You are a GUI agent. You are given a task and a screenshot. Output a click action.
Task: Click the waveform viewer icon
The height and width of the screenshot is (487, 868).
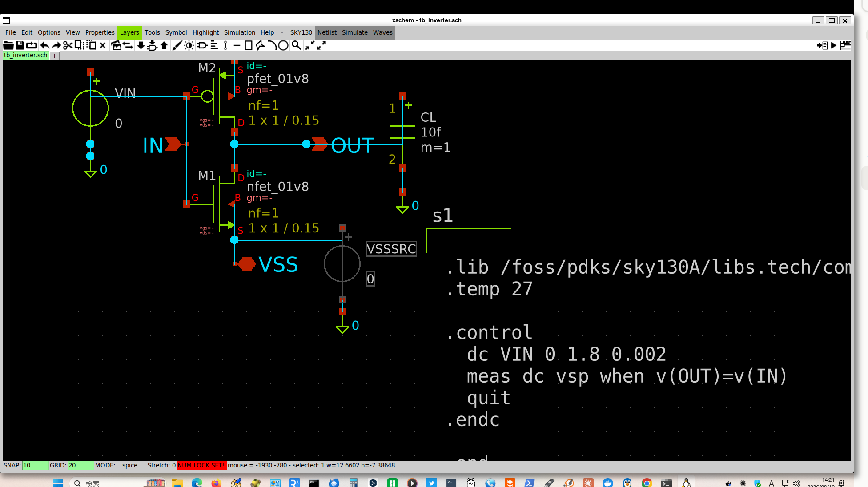pos(845,45)
